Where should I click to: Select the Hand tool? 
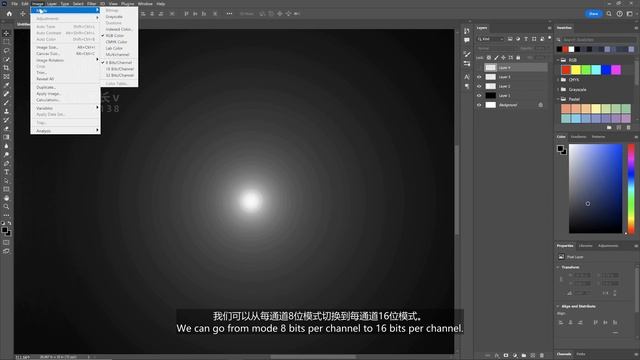[6, 198]
